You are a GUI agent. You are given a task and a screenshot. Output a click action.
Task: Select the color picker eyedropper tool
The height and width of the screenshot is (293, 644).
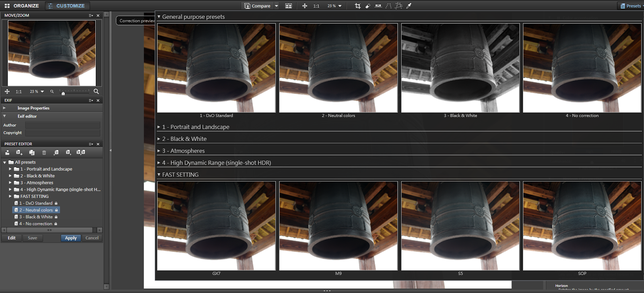tap(409, 6)
